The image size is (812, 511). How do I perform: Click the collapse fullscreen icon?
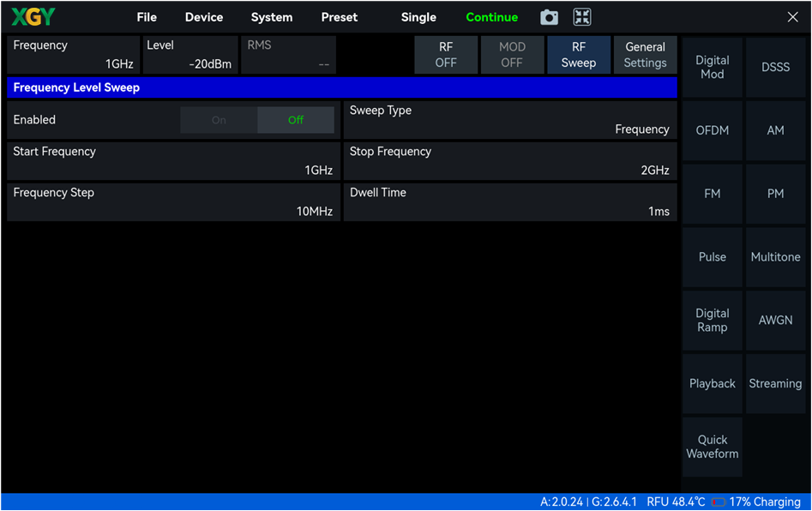582,17
